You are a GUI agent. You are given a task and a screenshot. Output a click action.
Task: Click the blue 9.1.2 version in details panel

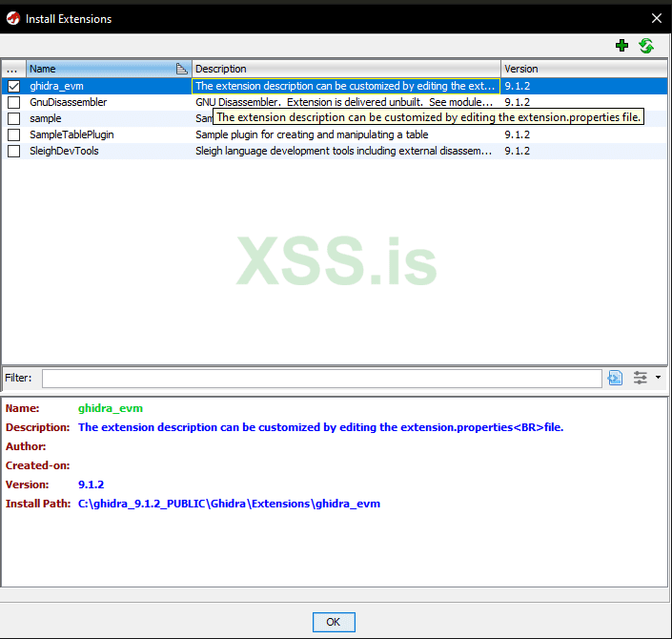click(x=91, y=484)
